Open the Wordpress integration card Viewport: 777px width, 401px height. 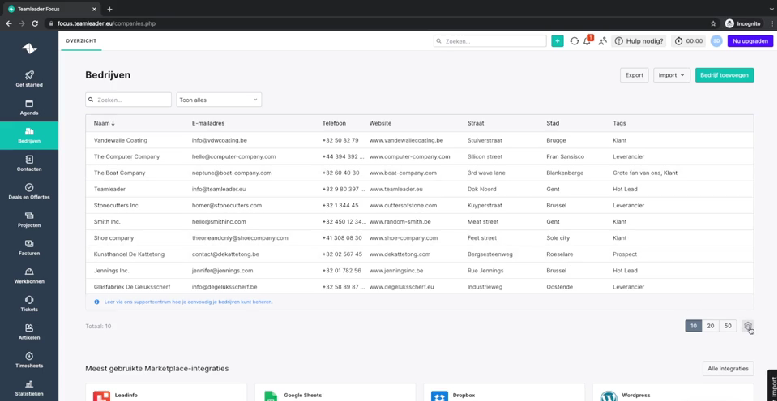click(673, 392)
